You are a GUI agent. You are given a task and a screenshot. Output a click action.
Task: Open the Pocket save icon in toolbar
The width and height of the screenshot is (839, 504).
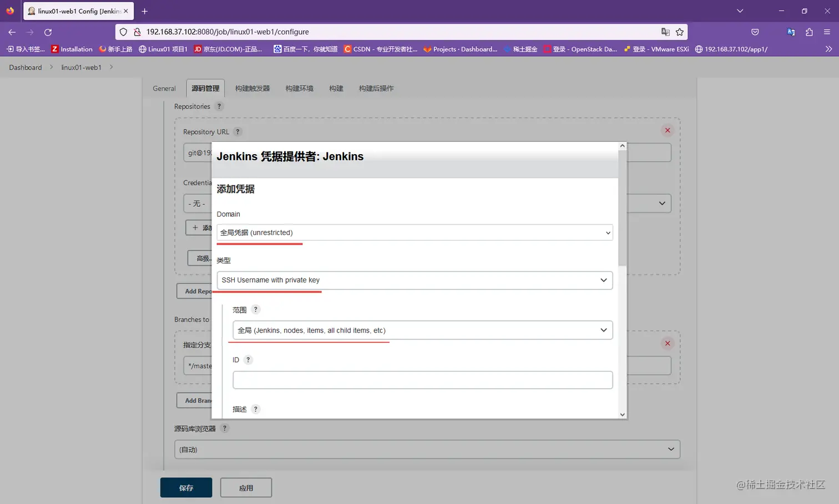pos(755,32)
